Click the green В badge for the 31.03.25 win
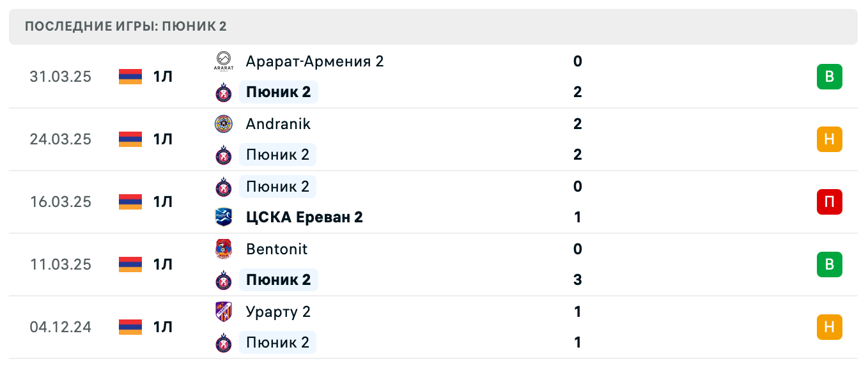This screenshot has width=868, height=368. [x=830, y=77]
